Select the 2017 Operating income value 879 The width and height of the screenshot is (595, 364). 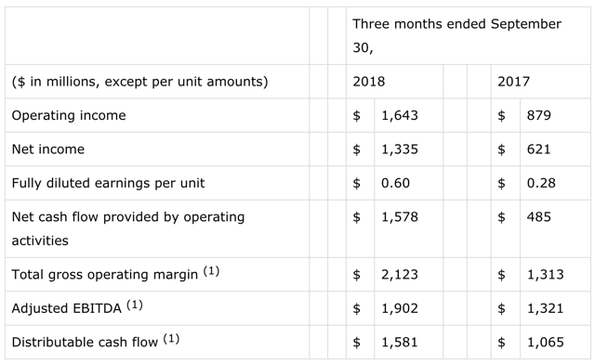(x=539, y=115)
